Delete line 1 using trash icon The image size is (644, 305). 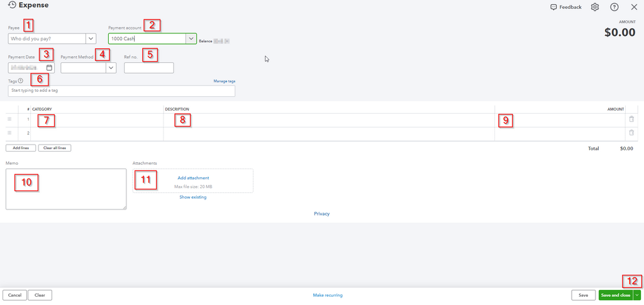click(631, 119)
